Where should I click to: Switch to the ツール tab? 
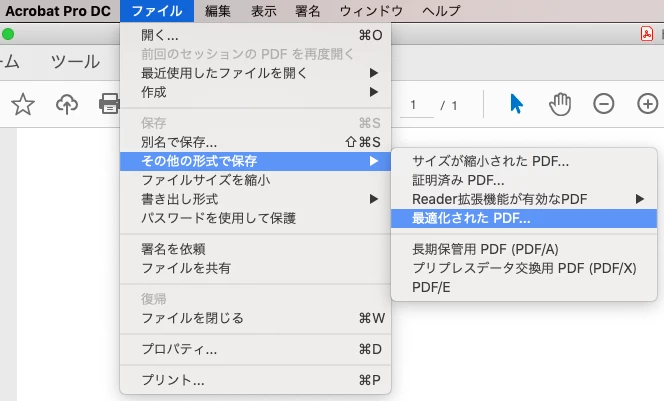point(75,62)
